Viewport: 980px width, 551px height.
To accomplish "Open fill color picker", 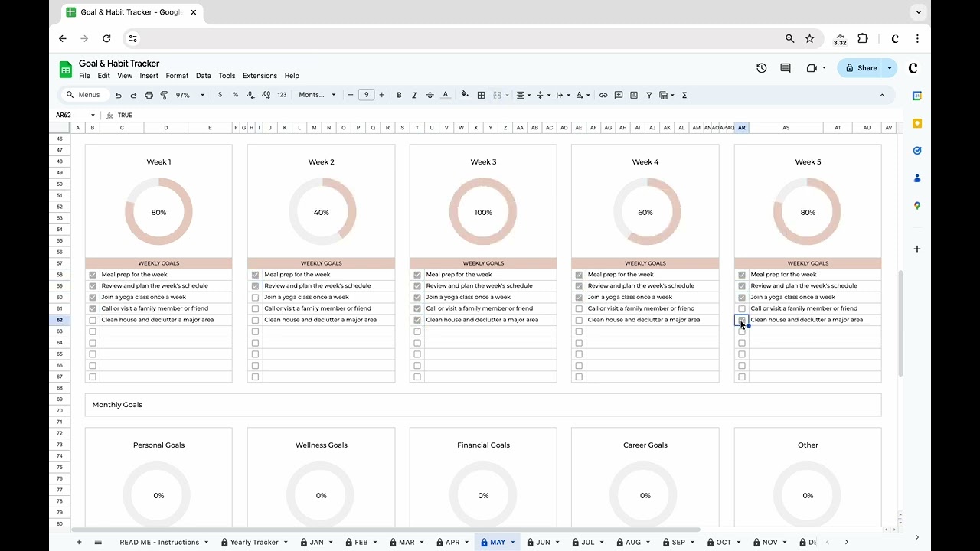I will (465, 95).
